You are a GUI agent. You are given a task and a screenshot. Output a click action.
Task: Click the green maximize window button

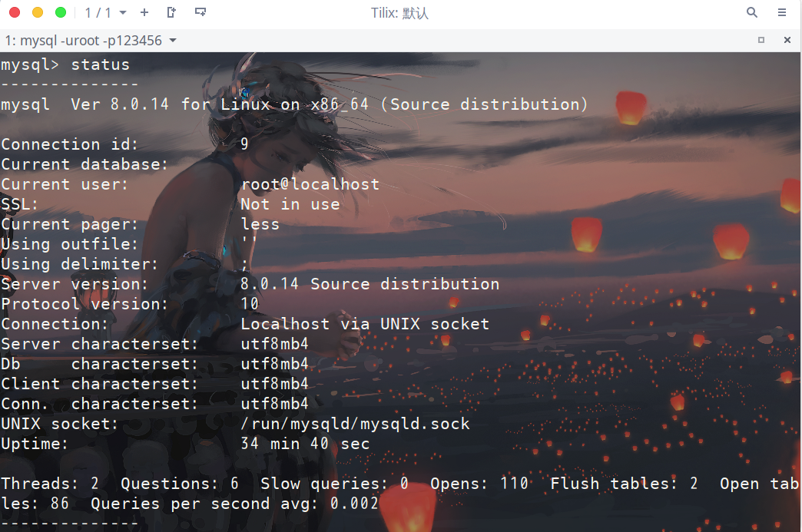click(61, 12)
